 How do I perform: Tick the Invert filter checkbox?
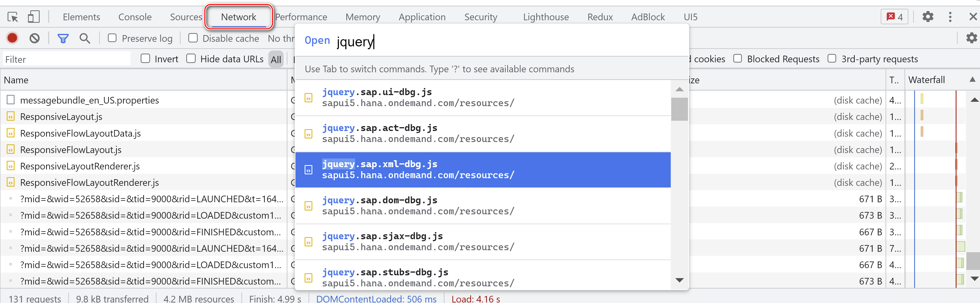tap(145, 59)
